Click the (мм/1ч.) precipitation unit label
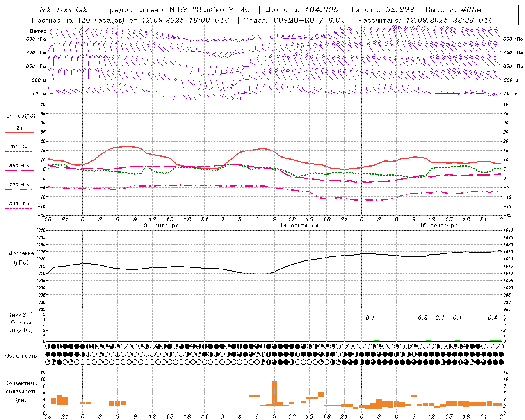Viewport: 525px width, 420px height. pyautogui.click(x=21, y=330)
